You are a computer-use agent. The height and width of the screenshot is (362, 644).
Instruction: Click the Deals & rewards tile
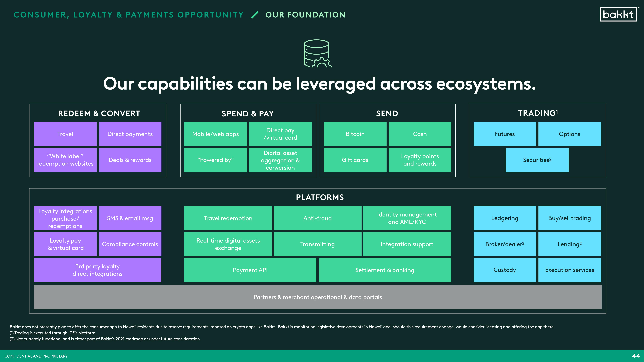(x=130, y=160)
